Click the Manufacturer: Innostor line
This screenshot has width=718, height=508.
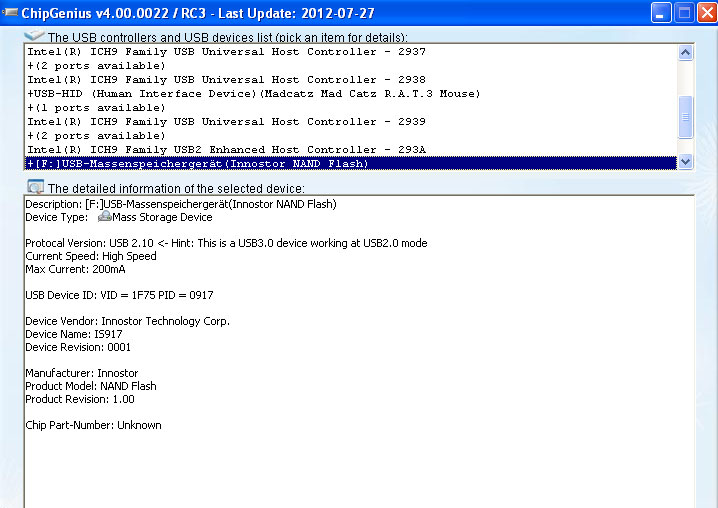[x=82, y=373]
